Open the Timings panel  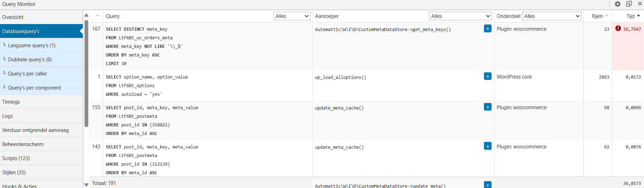pos(11,102)
